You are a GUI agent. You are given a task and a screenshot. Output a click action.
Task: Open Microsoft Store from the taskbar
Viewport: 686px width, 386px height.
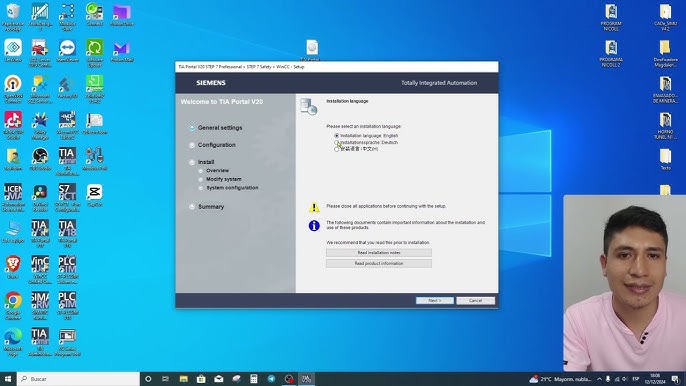[x=201, y=379]
